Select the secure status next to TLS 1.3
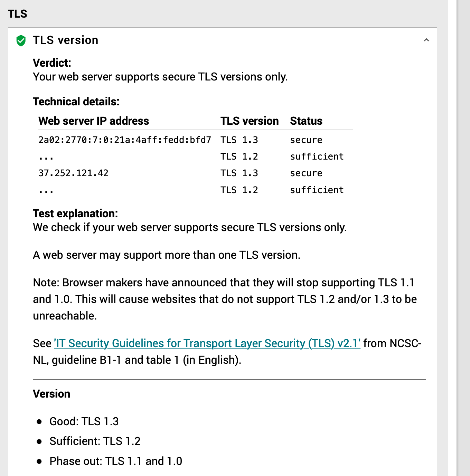The image size is (470, 476). click(x=306, y=140)
